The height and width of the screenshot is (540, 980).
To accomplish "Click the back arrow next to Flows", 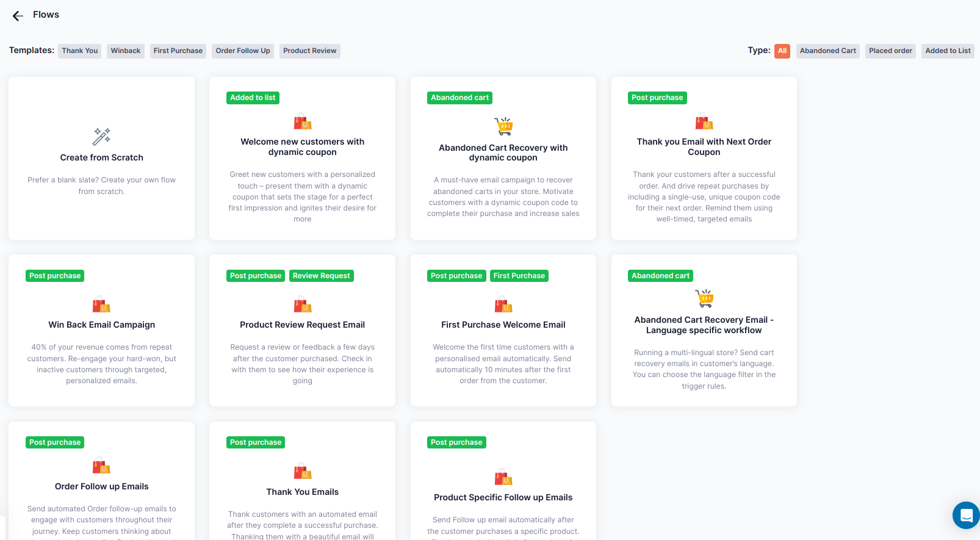I will pyautogui.click(x=17, y=15).
